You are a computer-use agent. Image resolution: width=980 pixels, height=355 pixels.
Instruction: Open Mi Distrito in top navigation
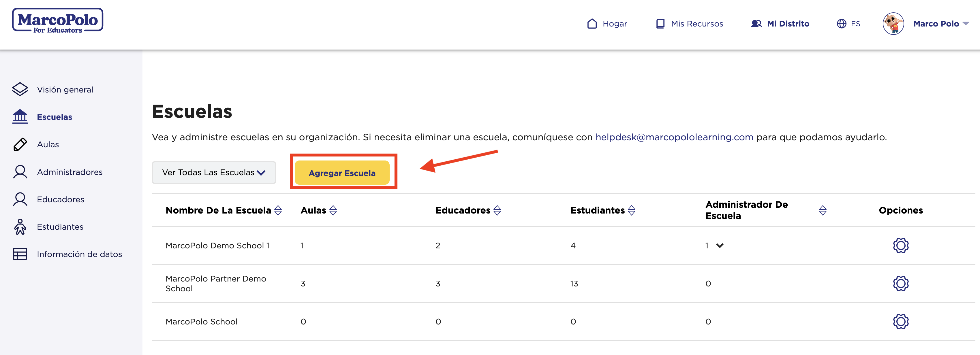point(788,24)
